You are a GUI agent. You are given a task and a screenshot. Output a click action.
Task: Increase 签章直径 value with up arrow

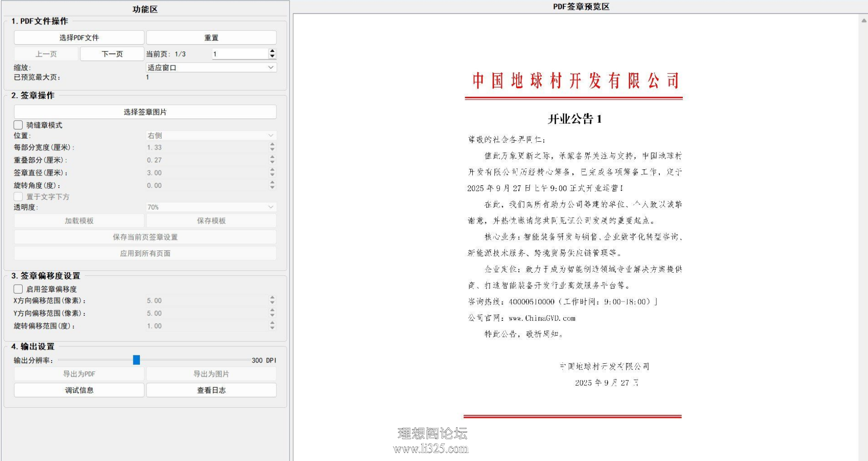click(272, 170)
